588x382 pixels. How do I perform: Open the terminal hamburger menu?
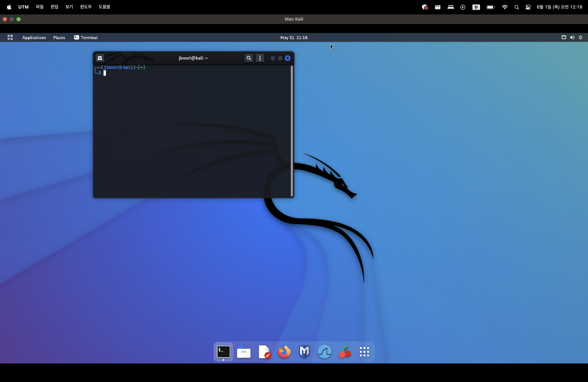(x=260, y=58)
